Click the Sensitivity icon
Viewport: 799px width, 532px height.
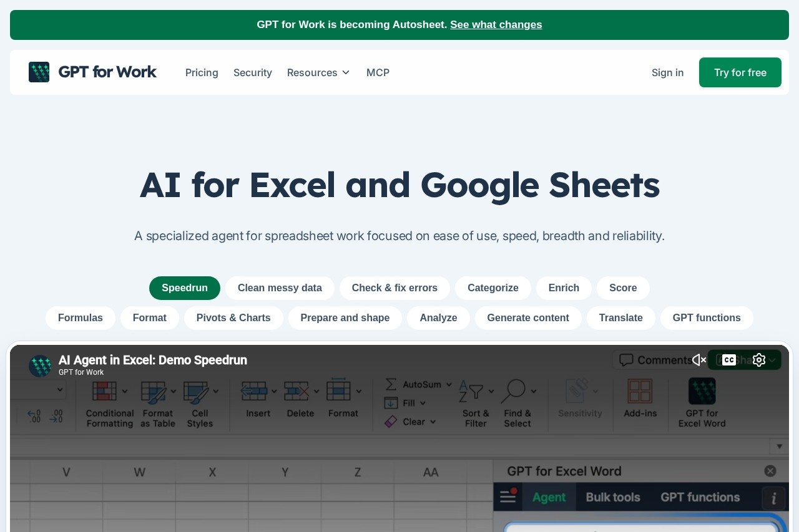point(577,391)
